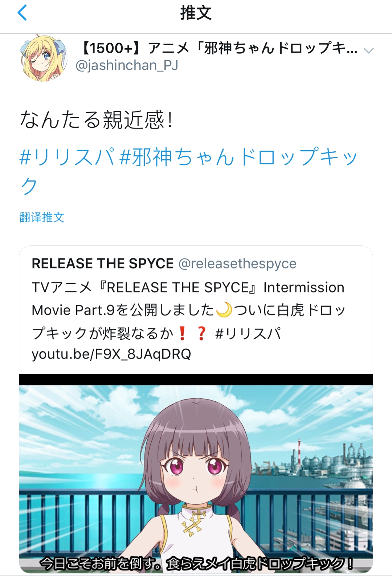Open the #リリスパ hashtag in main tweet
The width and height of the screenshot is (392, 581).
tap(67, 157)
